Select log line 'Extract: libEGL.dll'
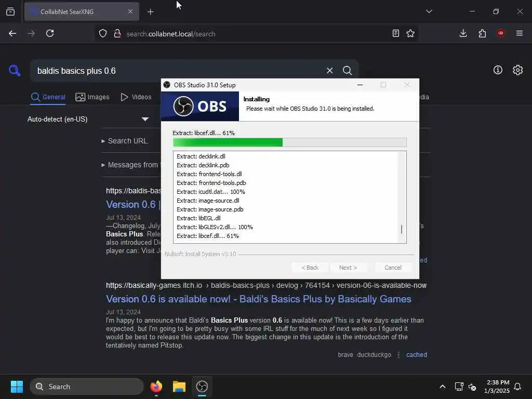Image resolution: width=532 pixels, height=399 pixels. click(x=198, y=218)
